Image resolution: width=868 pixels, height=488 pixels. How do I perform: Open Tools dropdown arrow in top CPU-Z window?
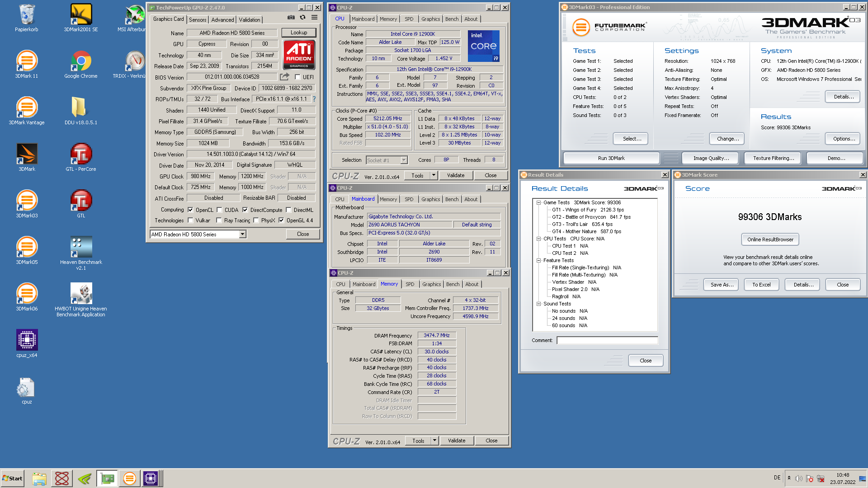coord(434,175)
